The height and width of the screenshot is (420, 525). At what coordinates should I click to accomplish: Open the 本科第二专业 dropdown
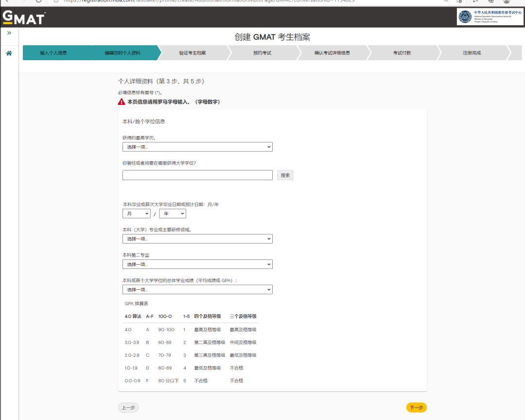coord(197,264)
